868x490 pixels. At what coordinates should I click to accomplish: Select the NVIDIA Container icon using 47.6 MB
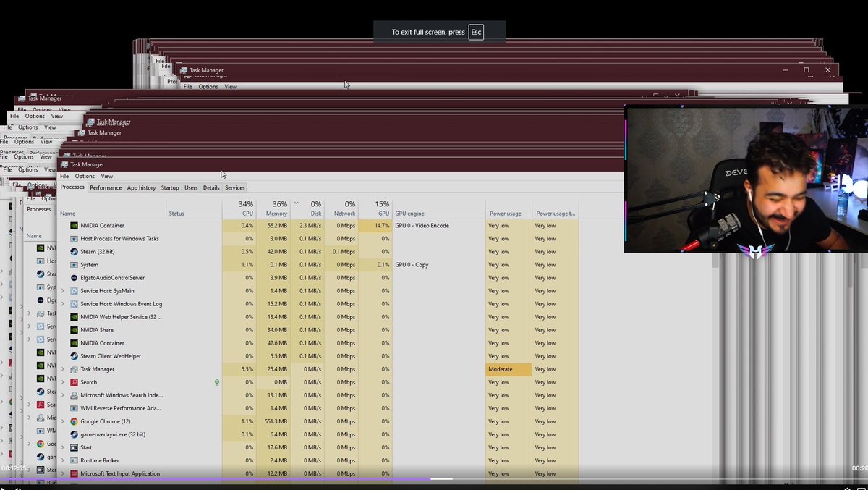pyautogui.click(x=74, y=343)
